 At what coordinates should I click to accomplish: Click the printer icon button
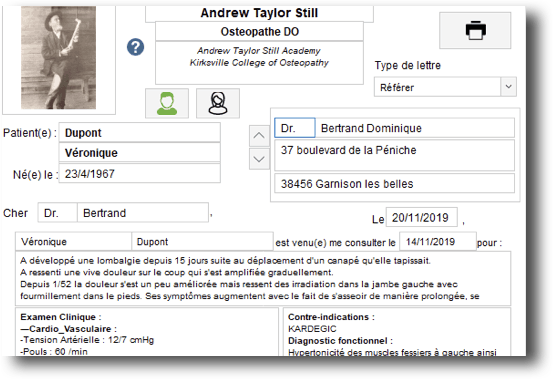[475, 30]
